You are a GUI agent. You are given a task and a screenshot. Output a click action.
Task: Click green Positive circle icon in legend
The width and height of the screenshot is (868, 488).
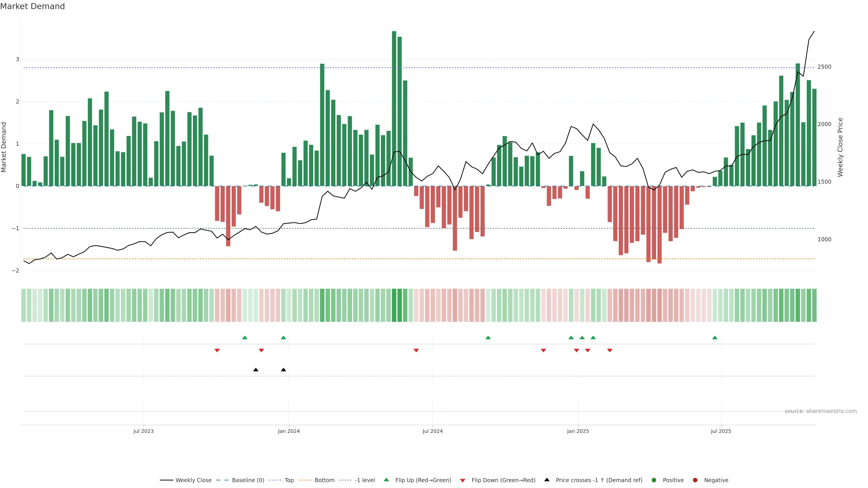coord(654,480)
